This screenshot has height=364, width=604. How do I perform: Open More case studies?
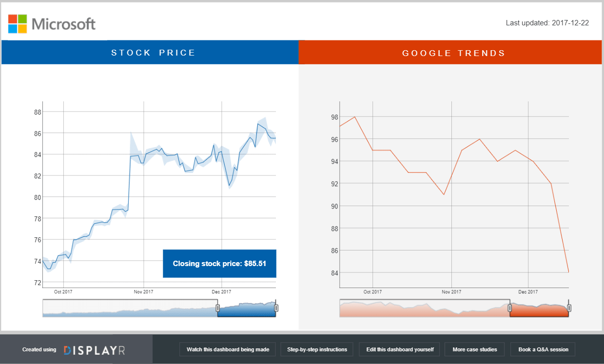pyautogui.click(x=474, y=349)
